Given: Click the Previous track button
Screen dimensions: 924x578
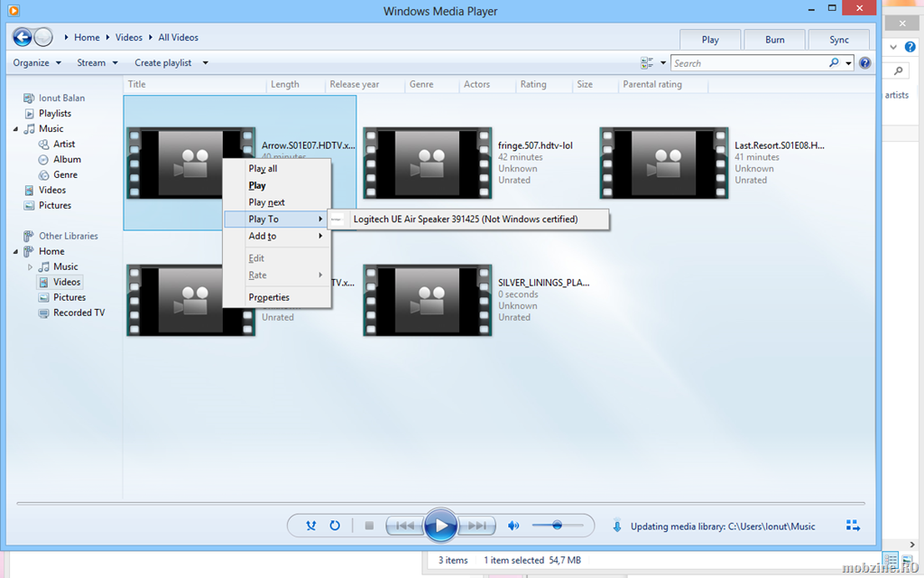Looking at the screenshot, I should (404, 526).
